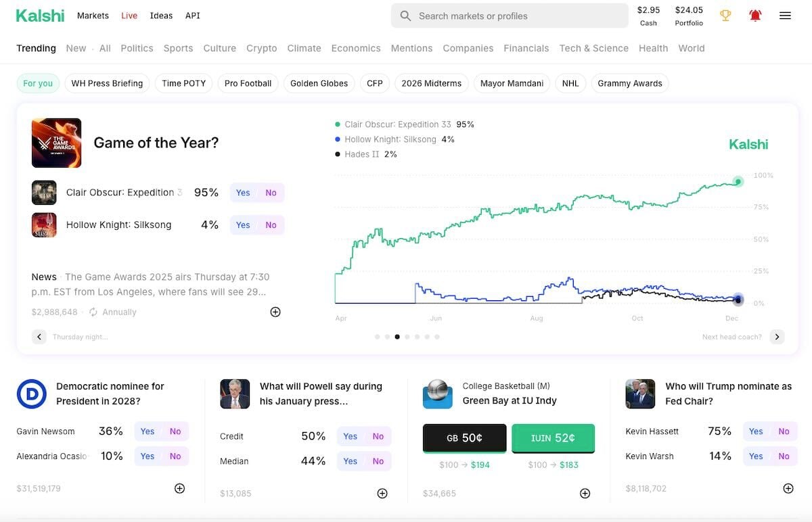
Task: Click the search markets or profiles field
Action: coord(509,16)
